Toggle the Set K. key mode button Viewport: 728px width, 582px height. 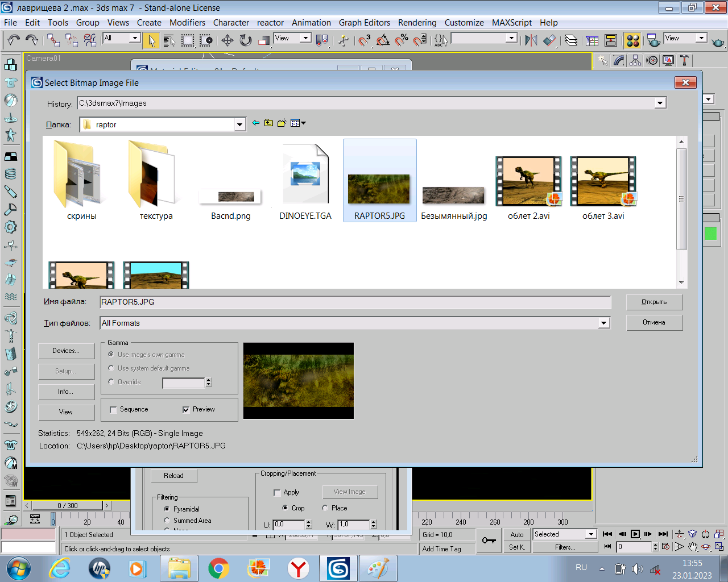517,547
